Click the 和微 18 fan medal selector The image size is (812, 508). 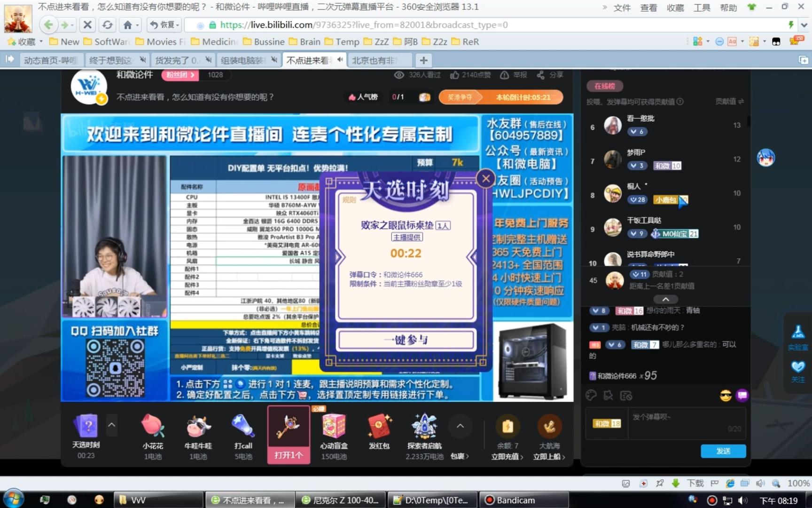pos(607,423)
